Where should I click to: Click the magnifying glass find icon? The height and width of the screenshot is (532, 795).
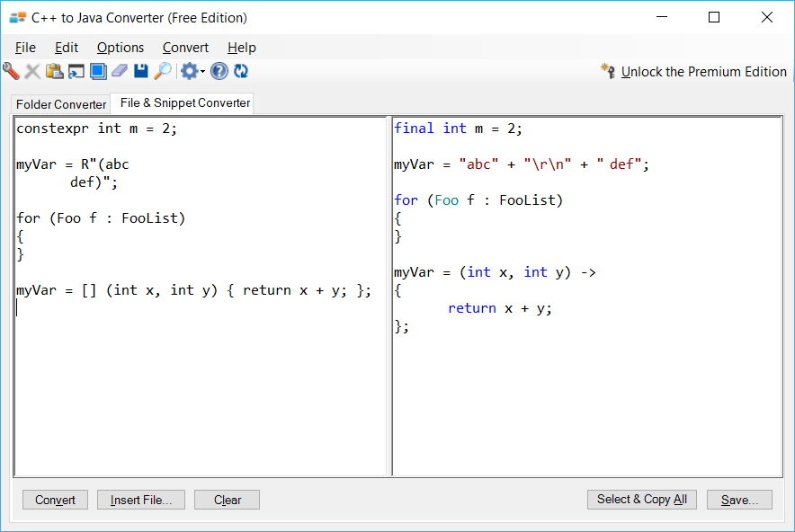pyautogui.click(x=163, y=72)
